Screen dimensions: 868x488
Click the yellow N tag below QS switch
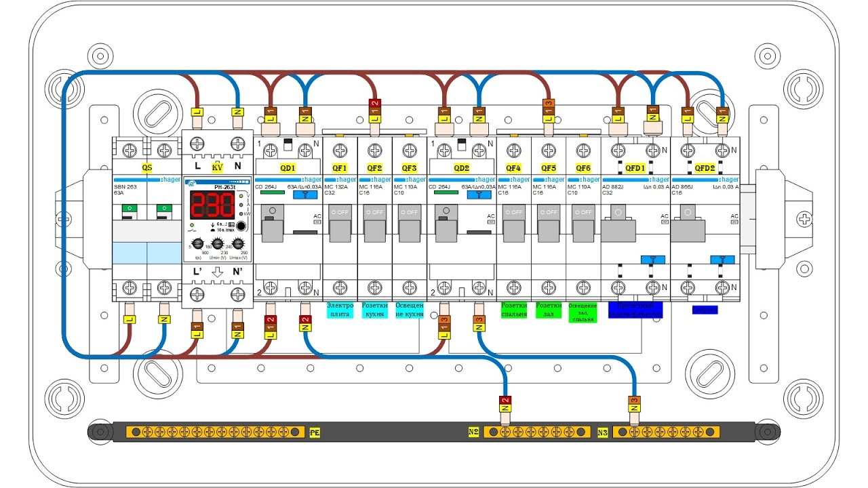click(163, 319)
